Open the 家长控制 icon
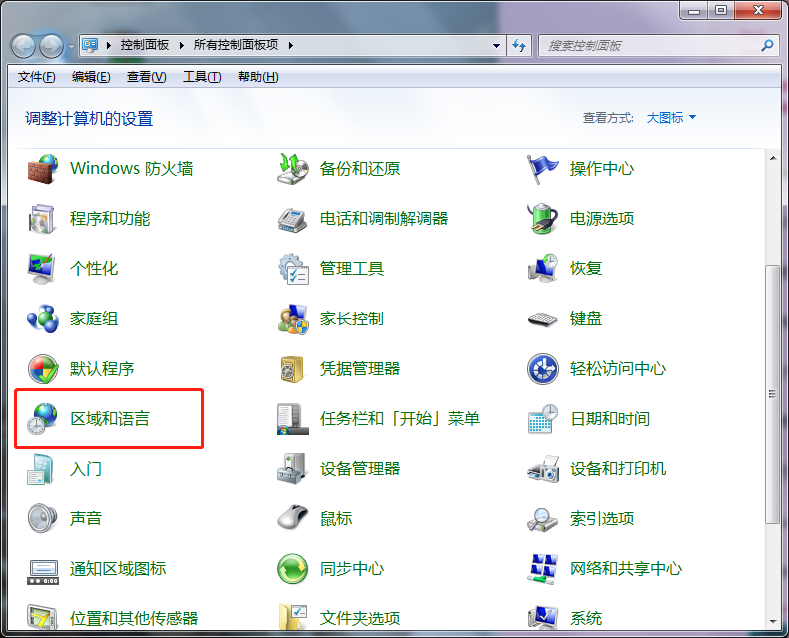This screenshot has height=638, width=789. 293,318
